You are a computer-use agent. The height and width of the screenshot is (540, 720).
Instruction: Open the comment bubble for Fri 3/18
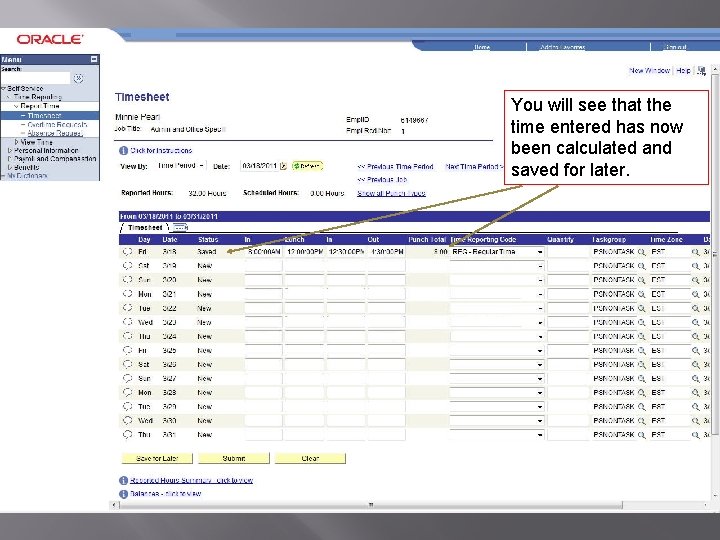tap(128, 252)
